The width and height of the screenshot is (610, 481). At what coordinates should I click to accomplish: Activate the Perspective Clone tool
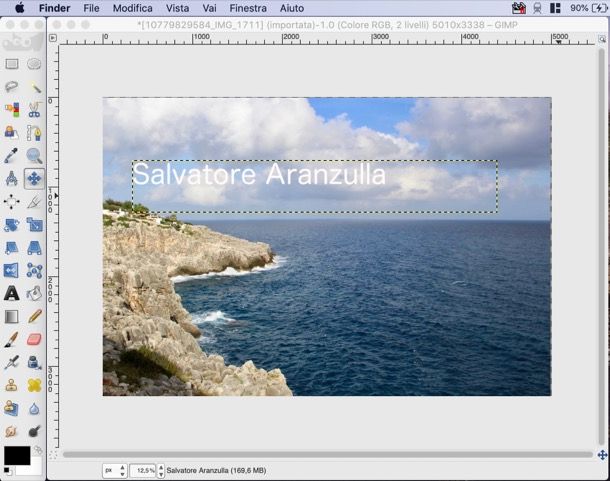(12, 408)
